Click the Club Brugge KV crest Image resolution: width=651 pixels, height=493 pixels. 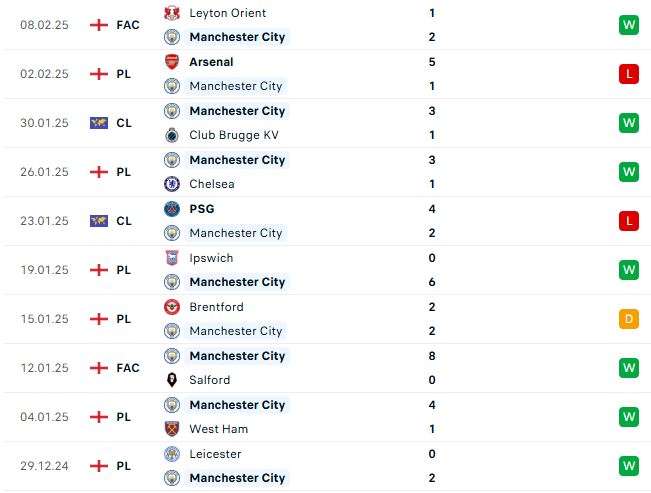pos(172,135)
